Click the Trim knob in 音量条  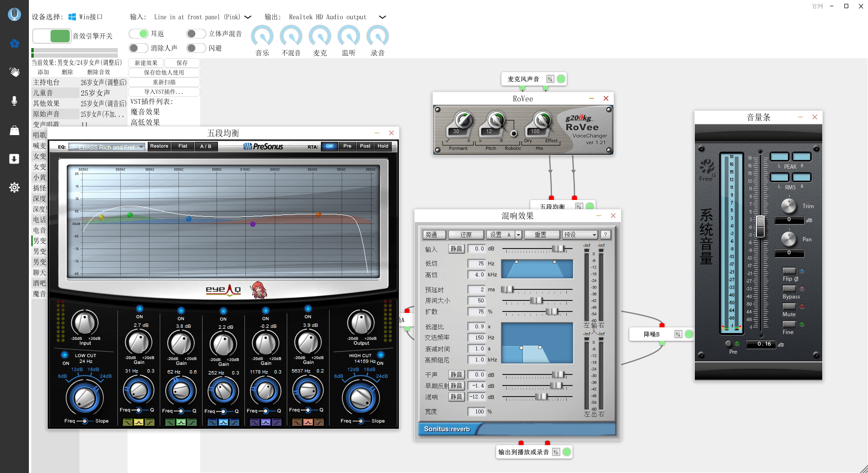point(789,206)
